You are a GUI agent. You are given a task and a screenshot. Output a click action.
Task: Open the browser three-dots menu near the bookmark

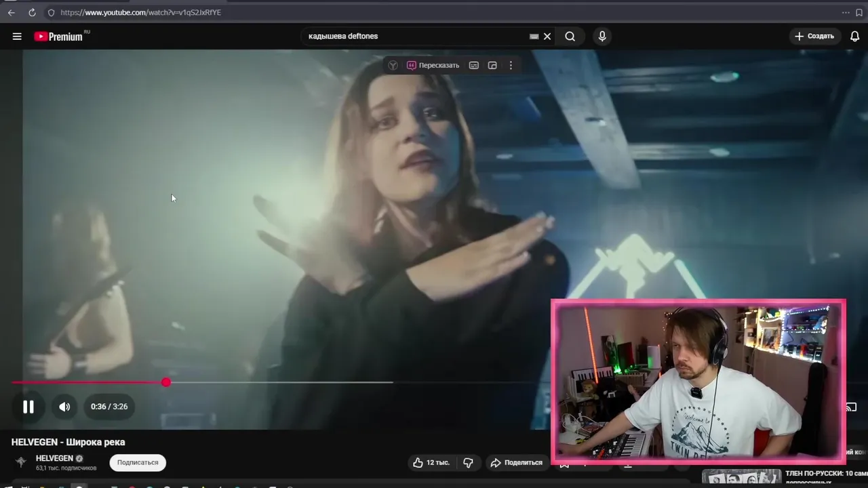(x=846, y=12)
